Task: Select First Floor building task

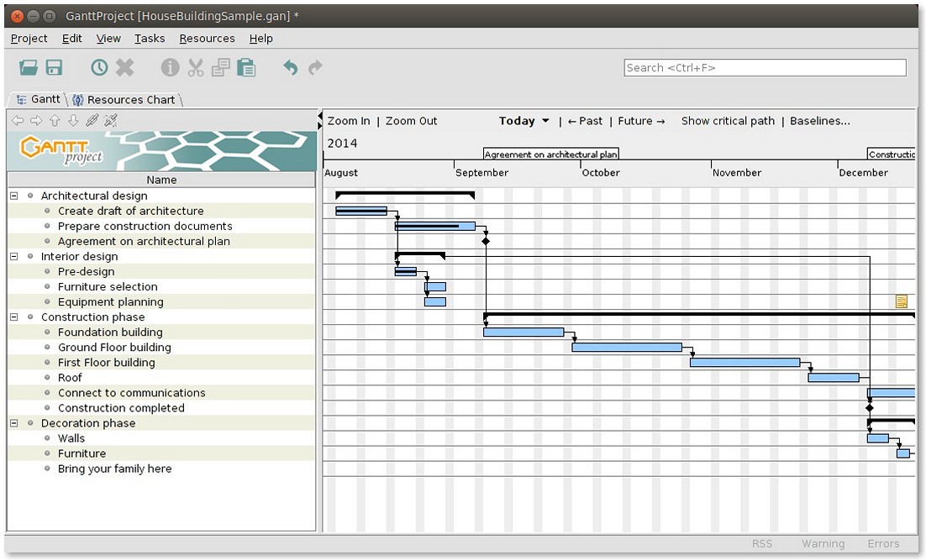Action: tap(107, 363)
